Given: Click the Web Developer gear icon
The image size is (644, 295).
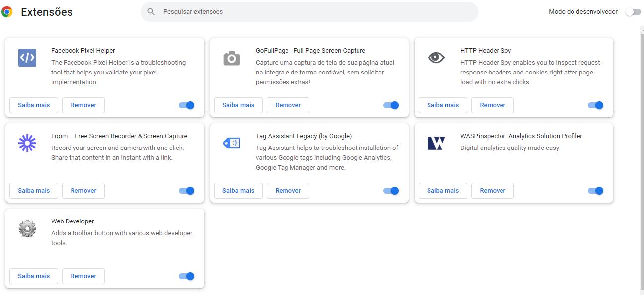Looking at the screenshot, I should coord(27,228).
